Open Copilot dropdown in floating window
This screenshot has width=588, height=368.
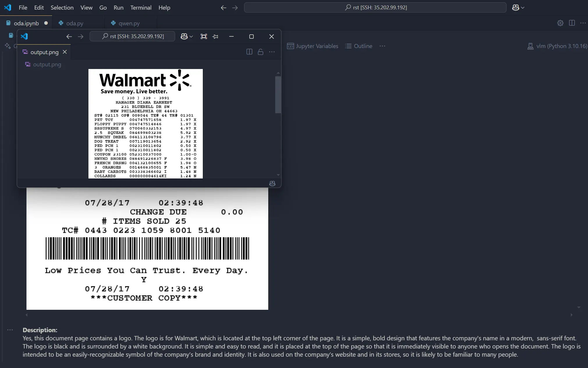click(187, 36)
